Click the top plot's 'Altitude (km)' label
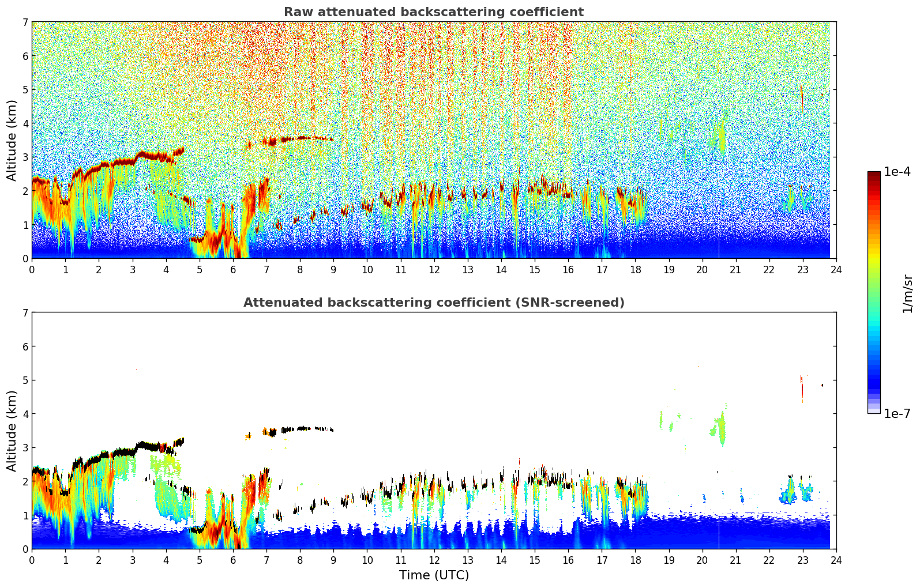 tap(12, 140)
